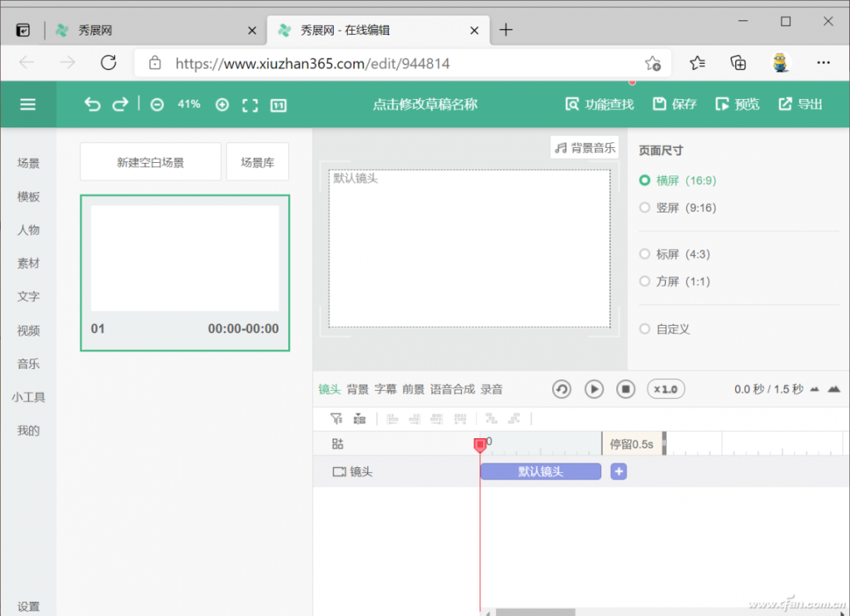Reset canvas to 1:1 scale
Screen dimensions: 850x616
[x=279, y=105]
